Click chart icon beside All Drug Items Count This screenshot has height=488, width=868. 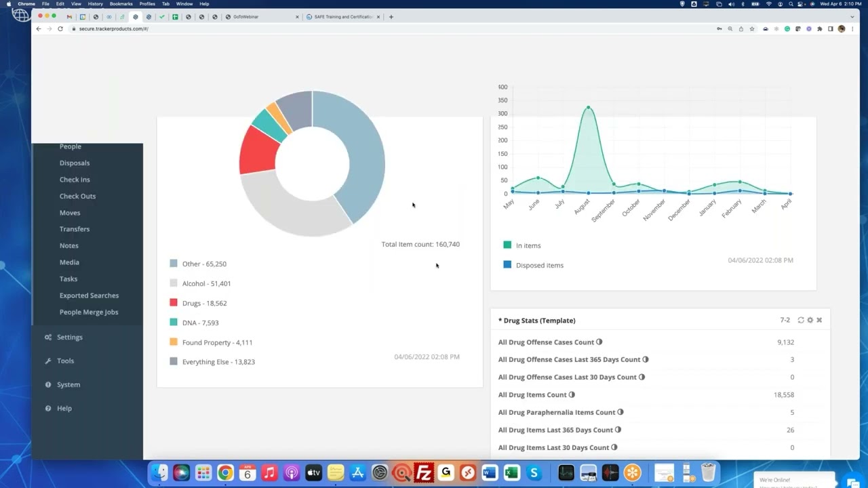pyautogui.click(x=572, y=394)
